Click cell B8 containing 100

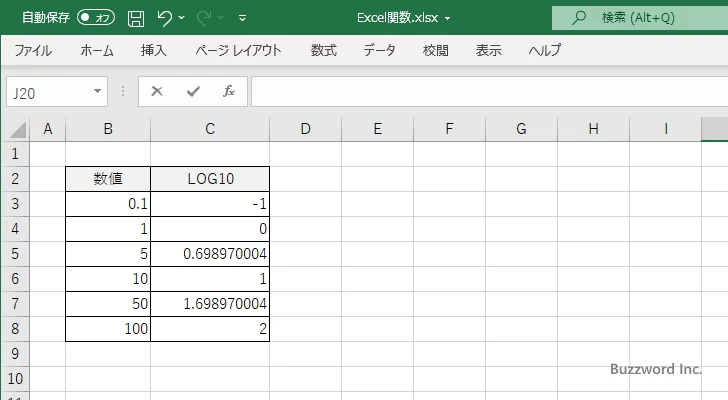point(108,329)
